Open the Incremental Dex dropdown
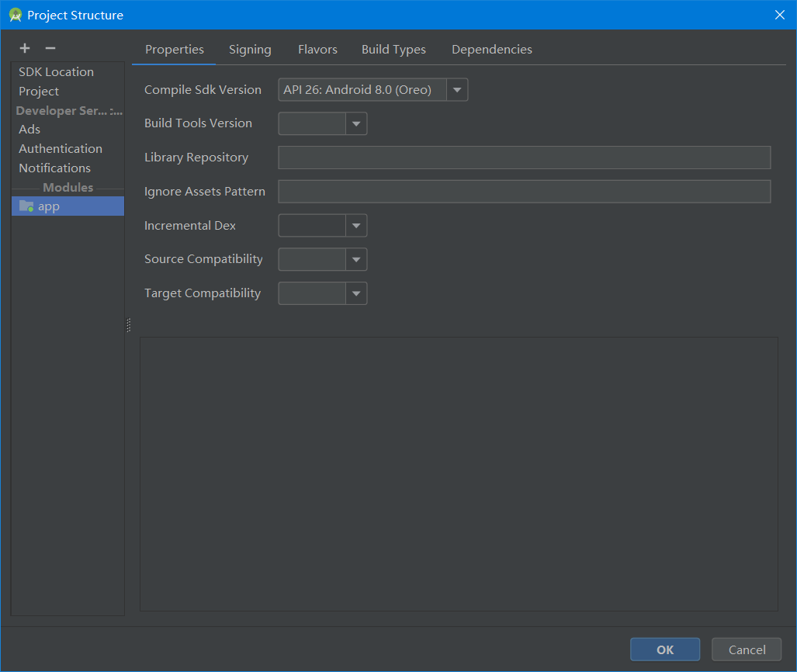This screenshot has width=797, height=672. tap(356, 225)
